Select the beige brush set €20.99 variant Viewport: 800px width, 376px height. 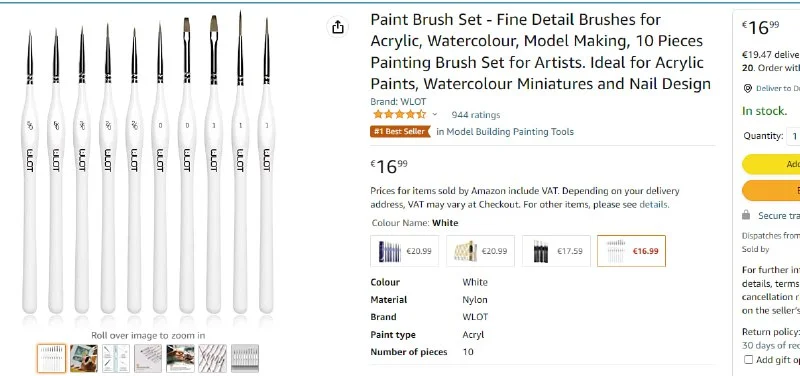480,251
